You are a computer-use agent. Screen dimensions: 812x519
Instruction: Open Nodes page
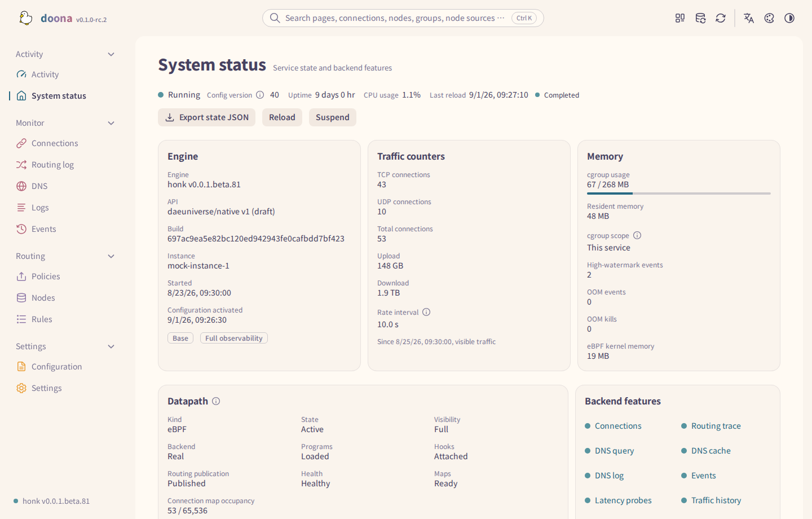[65, 298]
